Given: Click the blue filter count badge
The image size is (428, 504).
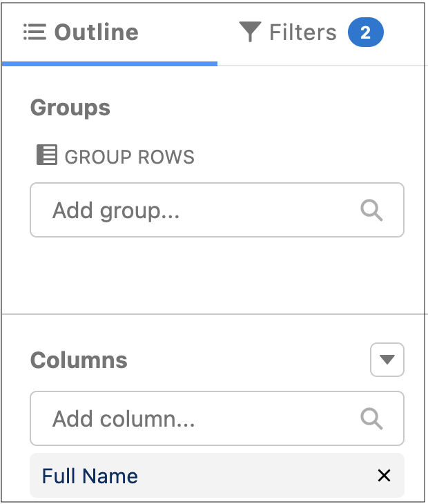Looking at the screenshot, I should [366, 32].
